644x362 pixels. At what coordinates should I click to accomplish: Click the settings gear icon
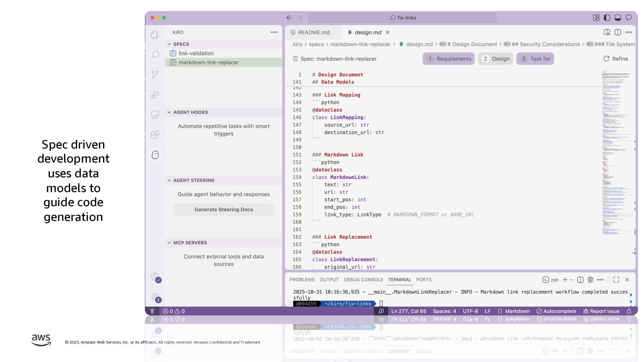tap(155, 297)
